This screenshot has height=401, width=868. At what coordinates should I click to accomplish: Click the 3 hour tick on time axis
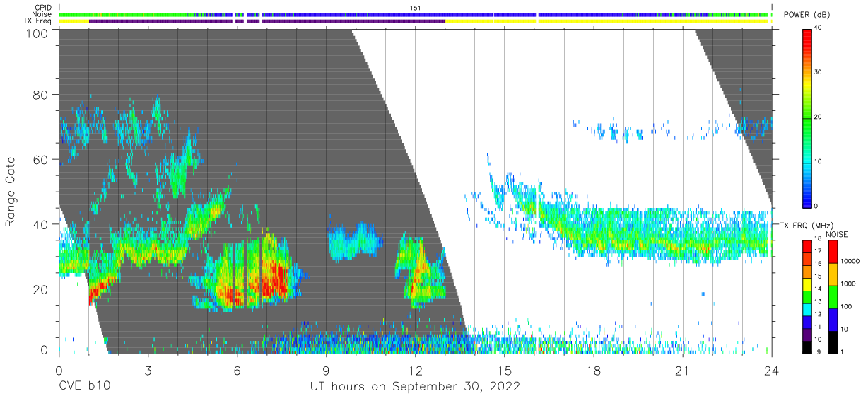[148, 371]
